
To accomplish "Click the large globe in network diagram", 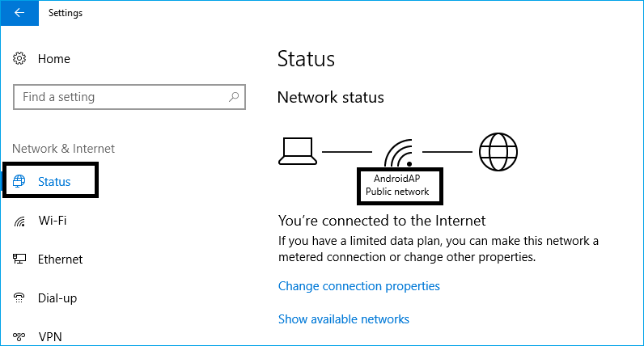I will pyautogui.click(x=498, y=152).
